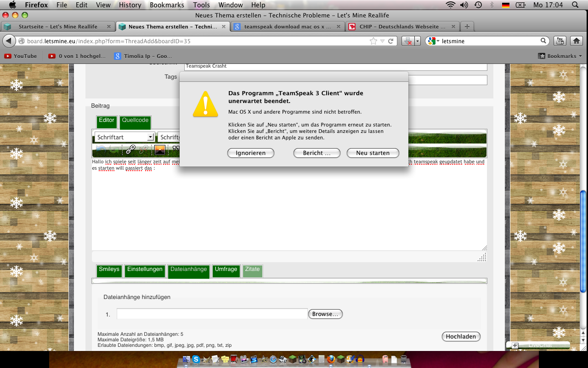Open the downloads button dropdown arrow
The width and height of the screenshot is (588, 368).
click(418, 41)
